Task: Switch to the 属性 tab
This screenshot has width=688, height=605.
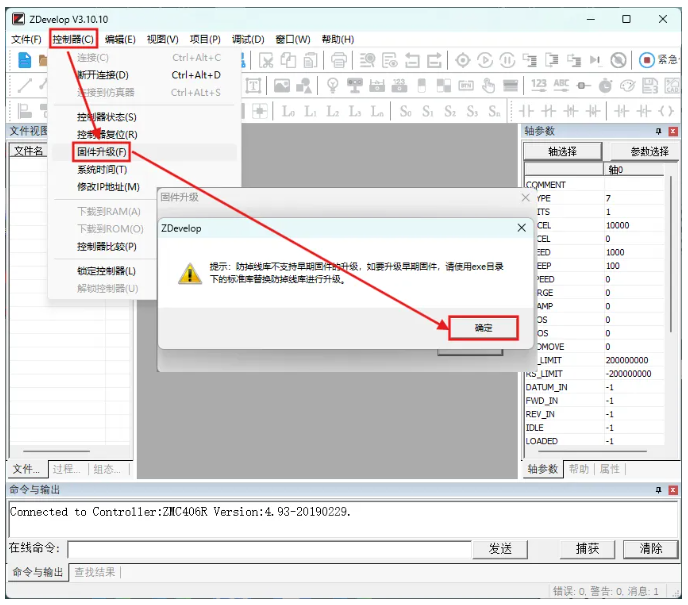Action: click(609, 469)
